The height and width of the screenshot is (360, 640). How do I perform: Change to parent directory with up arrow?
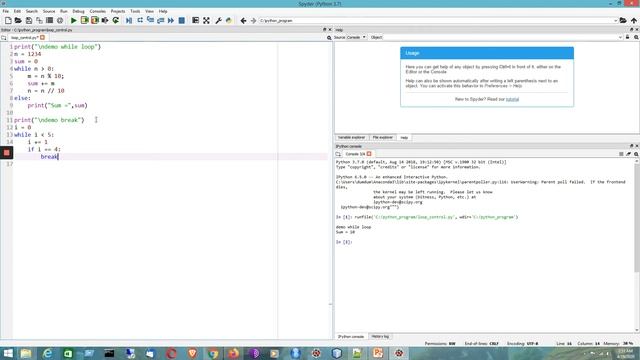point(633,20)
